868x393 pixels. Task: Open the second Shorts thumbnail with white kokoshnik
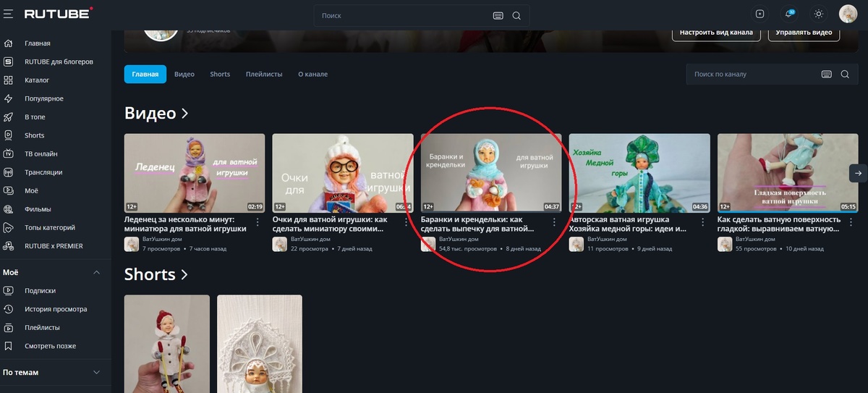click(x=260, y=344)
